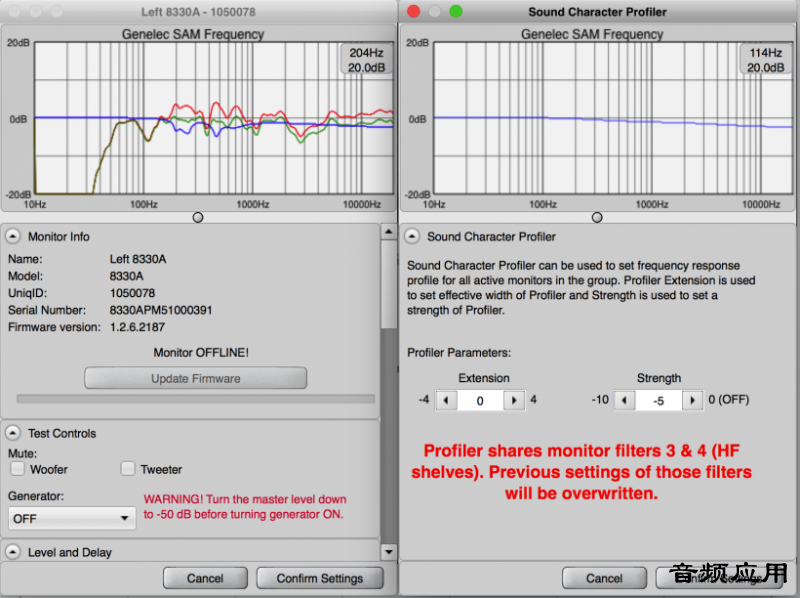Enable the Tweeter mute checkbox
Screen dimensions: 800x598
[128, 468]
